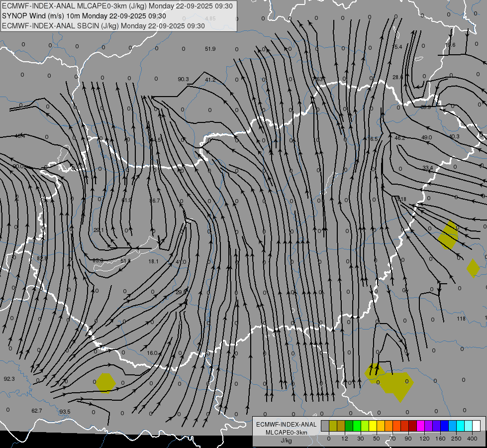Click the bright green legend swatch
Image resolution: width=487 pixels, height=448 pixels.
357,426
